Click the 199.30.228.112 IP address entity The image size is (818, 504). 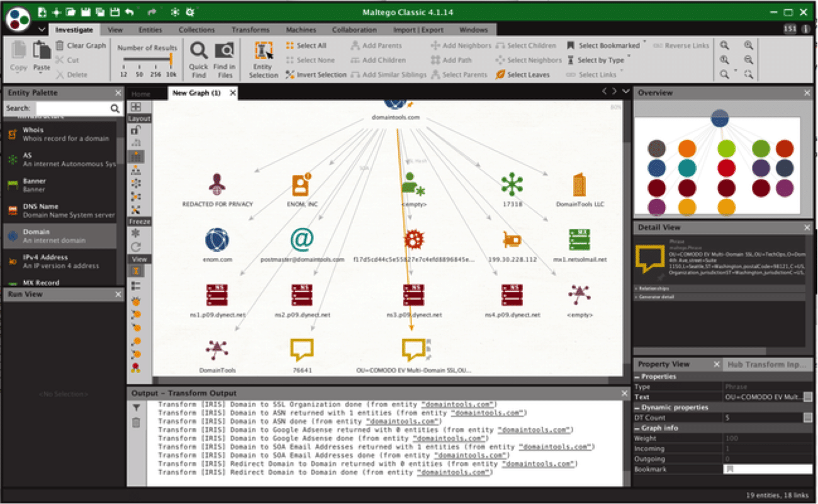click(x=512, y=240)
